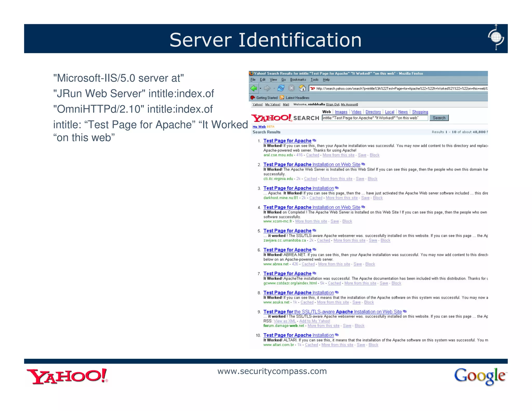Click the blue Reload page icon
Viewport: 532px width, 411px height.
click(281, 88)
